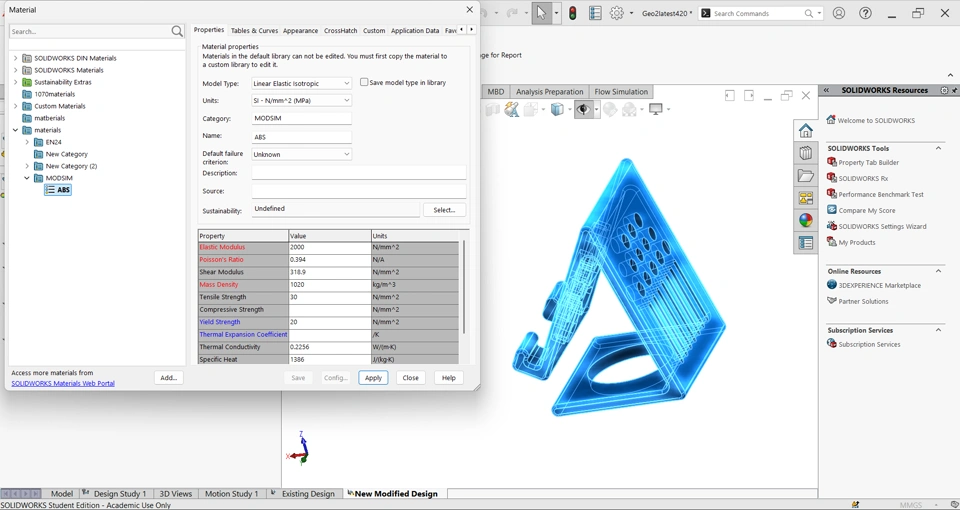Open the Analysis Preparation ribbon tab
The image size is (960, 510).
pyautogui.click(x=549, y=92)
